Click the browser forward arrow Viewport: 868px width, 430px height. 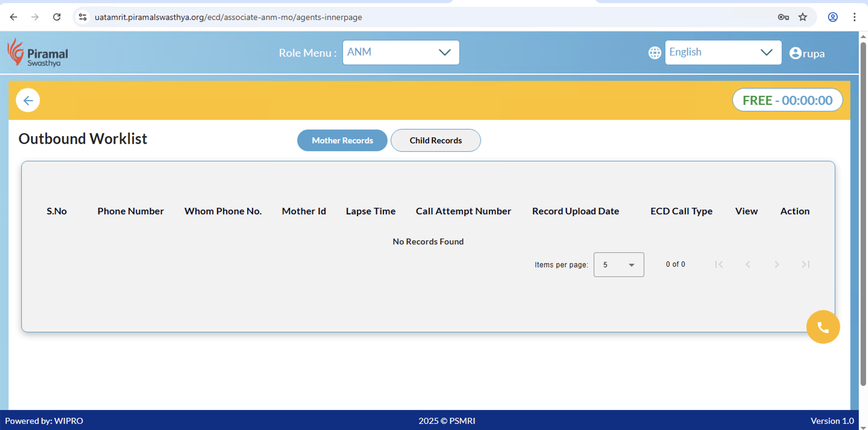tap(35, 17)
